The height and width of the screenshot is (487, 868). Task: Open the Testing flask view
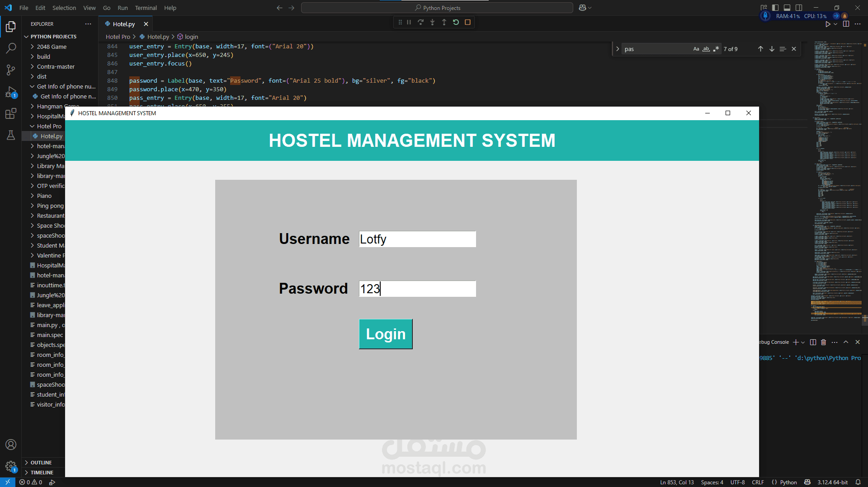11,135
